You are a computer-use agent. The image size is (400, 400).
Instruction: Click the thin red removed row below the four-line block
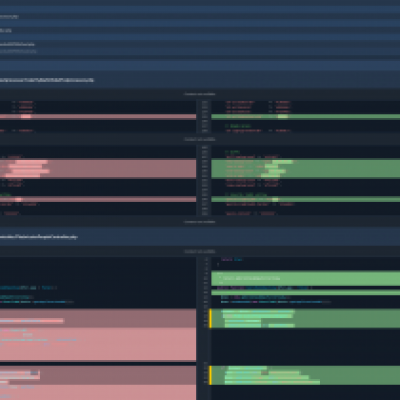click(98, 199)
